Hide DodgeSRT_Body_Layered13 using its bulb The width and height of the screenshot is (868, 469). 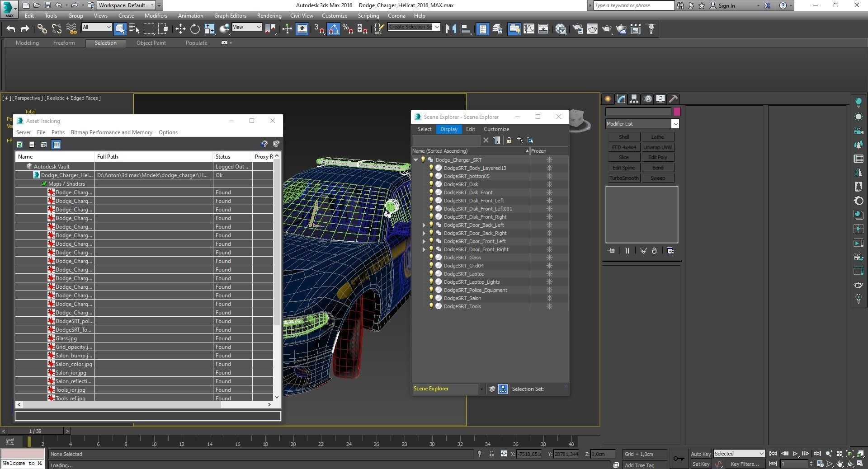[x=431, y=168]
